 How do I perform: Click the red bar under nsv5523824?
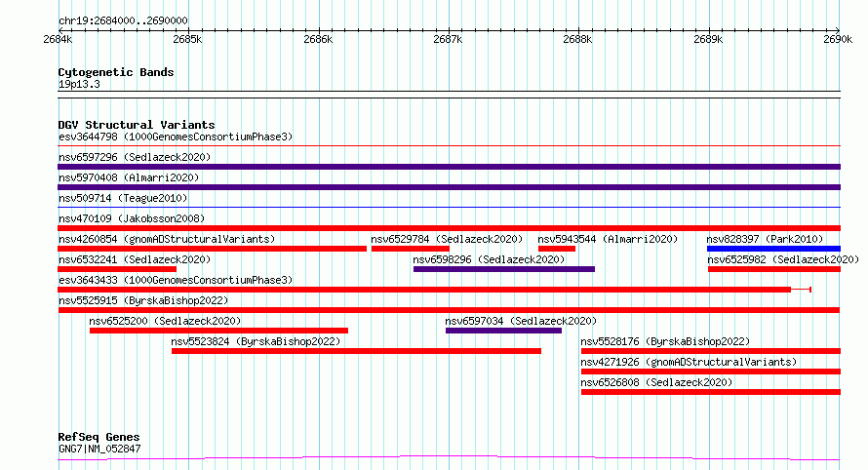(357, 351)
